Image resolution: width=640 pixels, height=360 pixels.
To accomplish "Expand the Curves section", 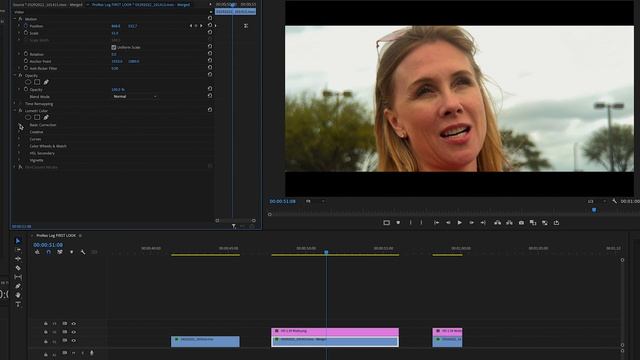I will point(19,139).
